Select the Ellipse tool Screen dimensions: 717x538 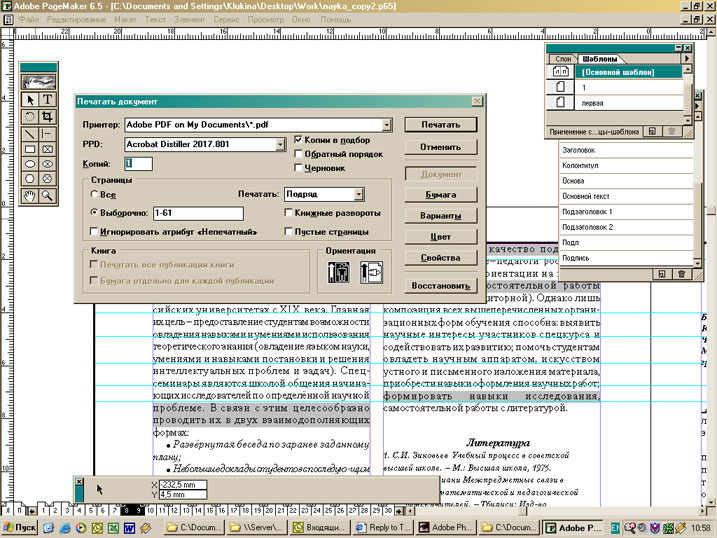click(30, 164)
